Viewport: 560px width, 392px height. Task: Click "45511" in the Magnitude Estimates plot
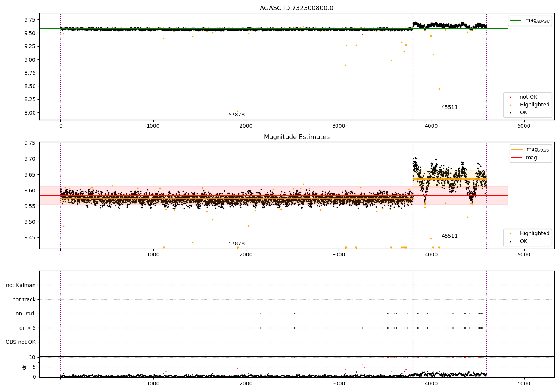[x=449, y=236]
